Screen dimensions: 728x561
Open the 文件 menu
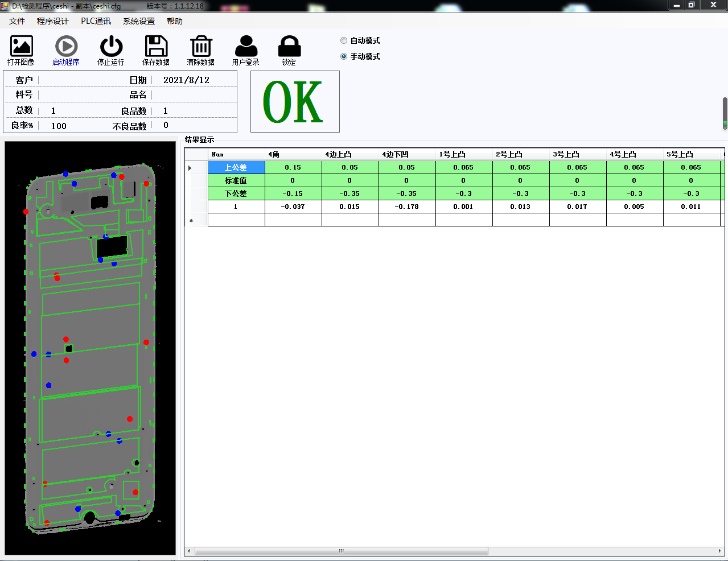17,21
